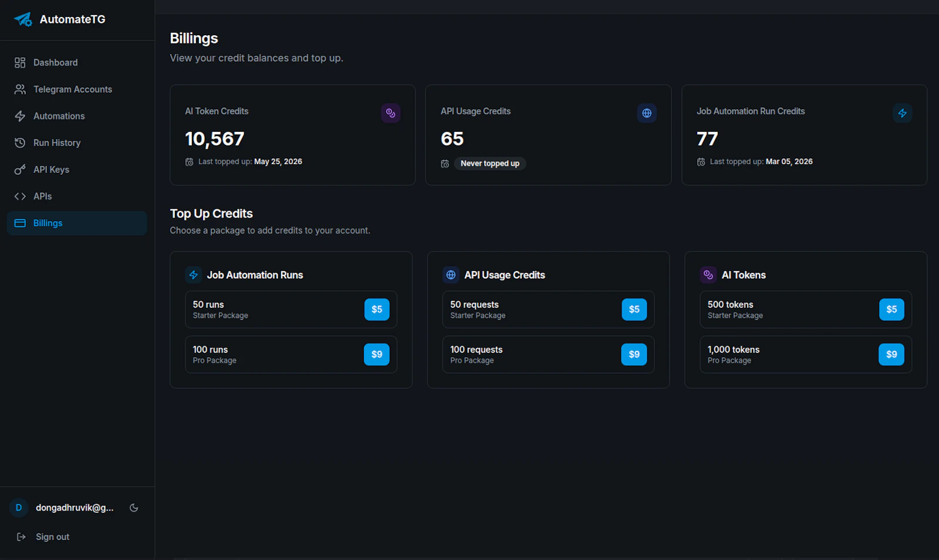Screen dimensions: 939x560
Task: Click the Billings page heading
Action: click(x=194, y=39)
